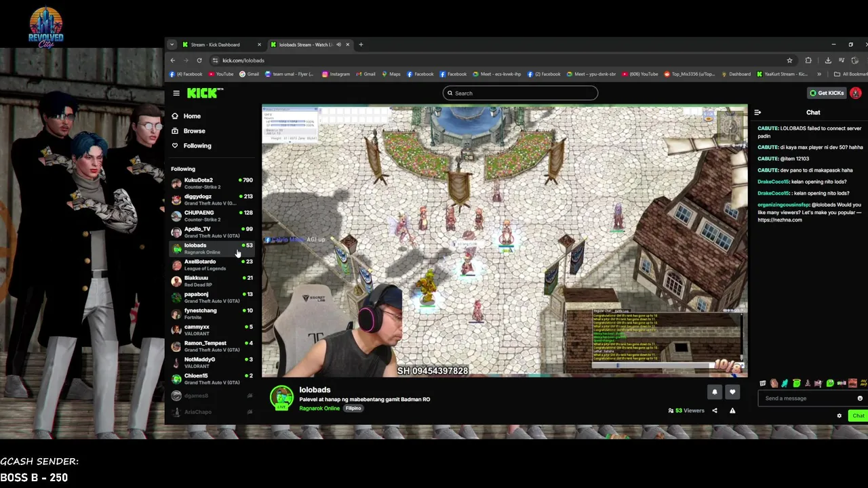Click the lolobads channel avatar below the stream
The height and width of the screenshot is (488, 868).
click(281, 398)
